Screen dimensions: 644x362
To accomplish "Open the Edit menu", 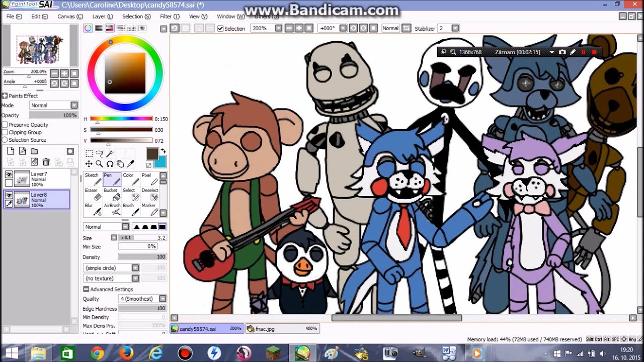I will pyautogui.click(x=40, y=17).
